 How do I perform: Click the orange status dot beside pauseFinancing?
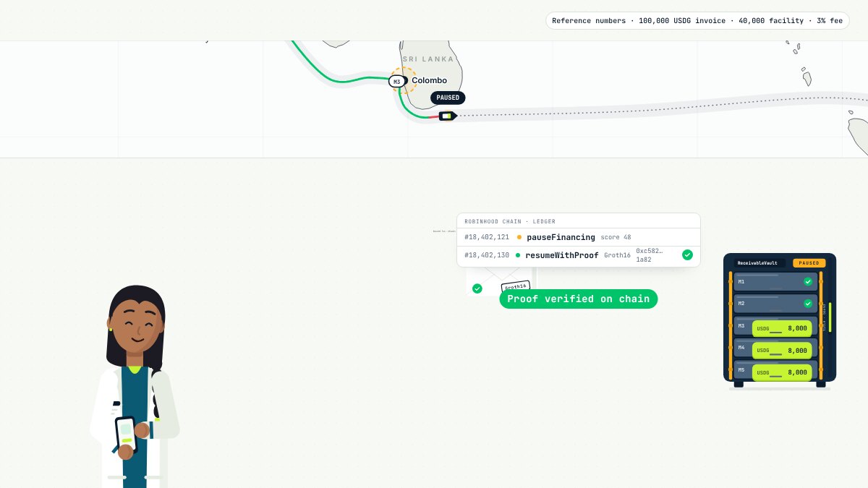[519, 237]
